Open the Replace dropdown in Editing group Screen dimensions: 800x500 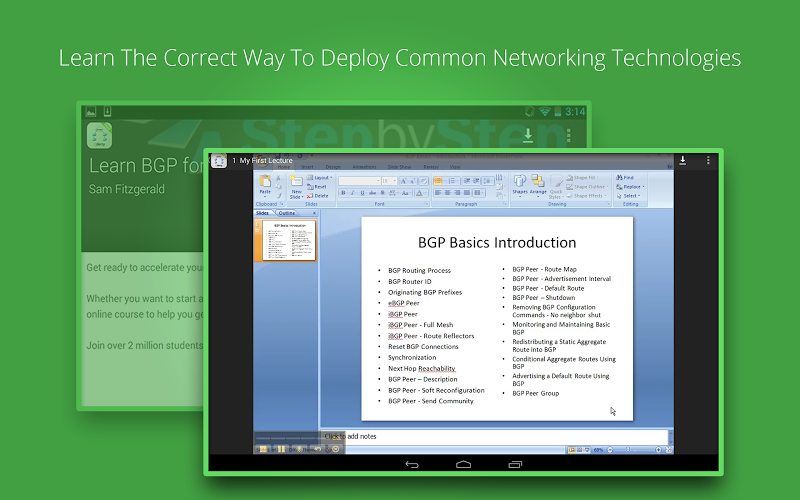tap(631, 187)
